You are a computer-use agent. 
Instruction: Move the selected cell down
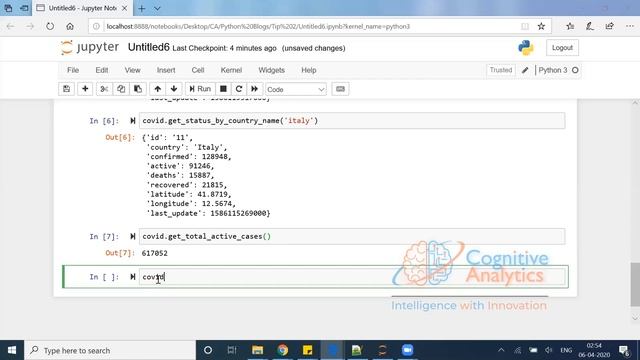[x=174, y=89]
